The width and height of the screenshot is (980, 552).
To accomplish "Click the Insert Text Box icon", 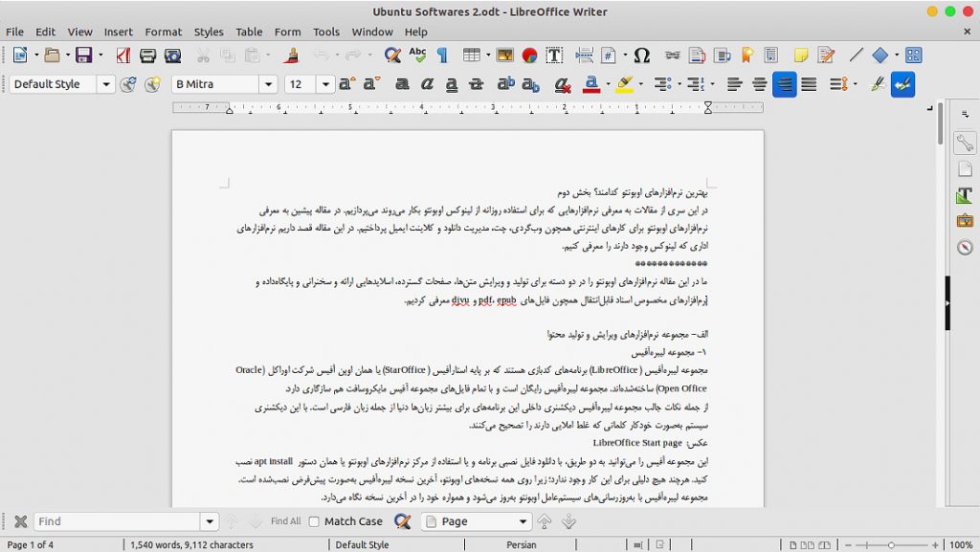I will tap(554, 55).
